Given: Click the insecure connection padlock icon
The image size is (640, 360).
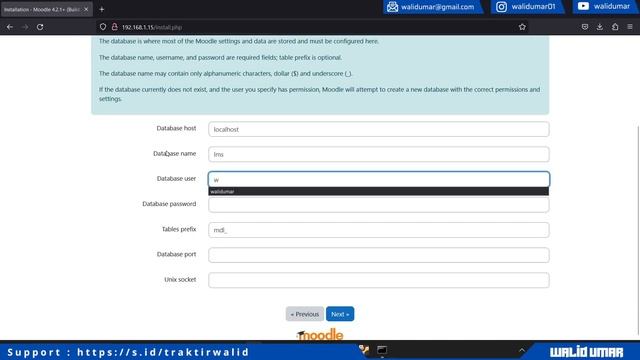Looking at the screenshot, I should [115, 27].
